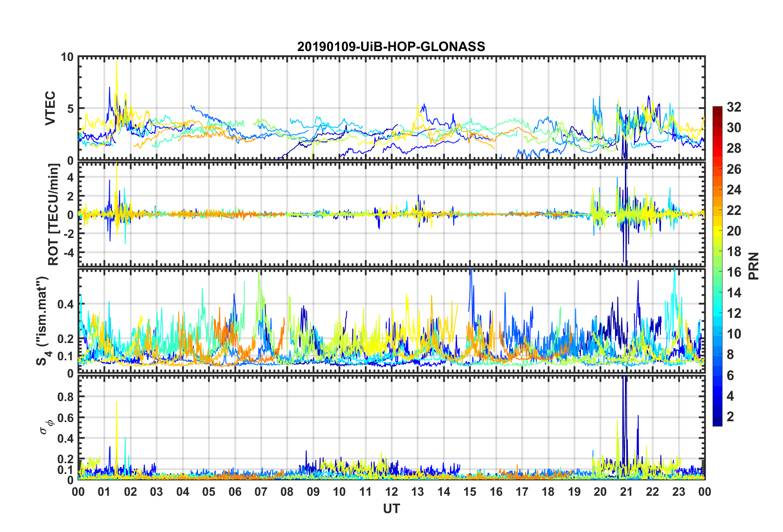Screen dimensions: 783x532
Task: Click the UT x-axis label
Action: 391,509
